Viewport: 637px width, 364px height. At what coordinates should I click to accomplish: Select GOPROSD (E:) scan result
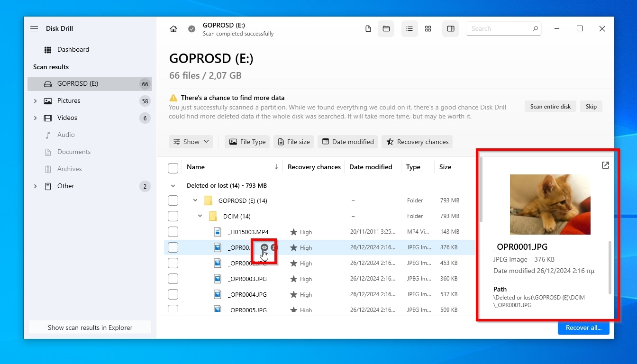90,84
